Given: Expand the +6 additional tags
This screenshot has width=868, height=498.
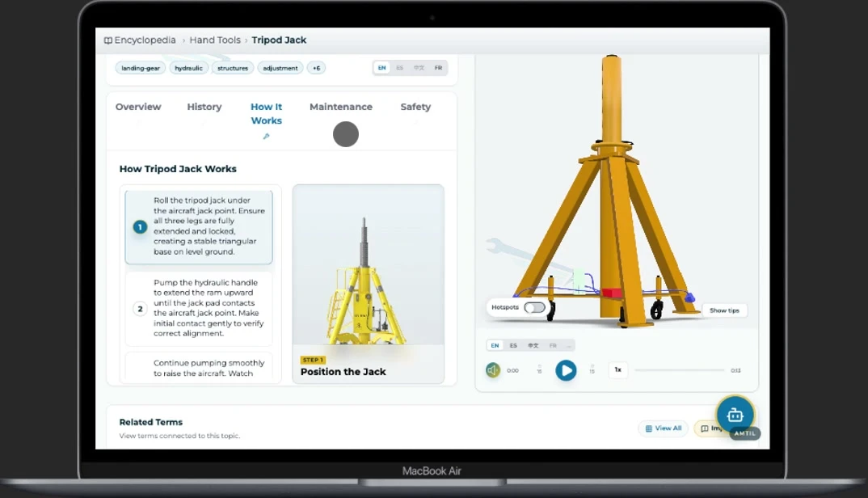Looking at the screenshot, I should (x=316, y=68).
